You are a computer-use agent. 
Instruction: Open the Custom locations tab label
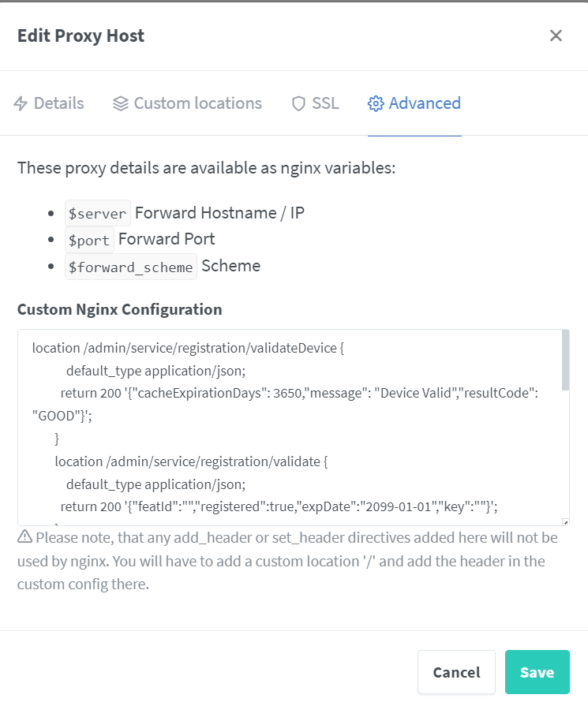pyautogui.click(x=198, y=103)
